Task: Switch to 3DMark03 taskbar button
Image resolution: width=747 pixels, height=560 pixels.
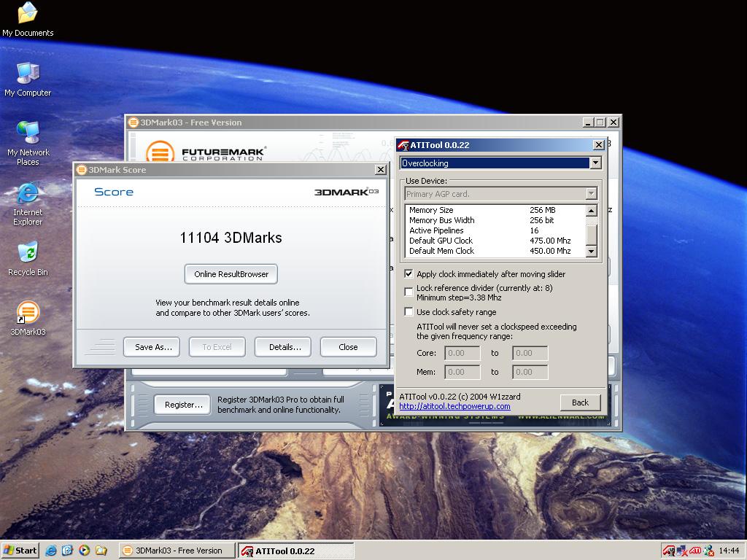Action: click(x=177, y=551)
